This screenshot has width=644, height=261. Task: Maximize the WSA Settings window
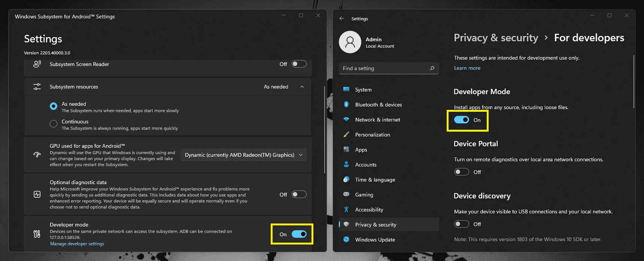[x=301, y=15]
